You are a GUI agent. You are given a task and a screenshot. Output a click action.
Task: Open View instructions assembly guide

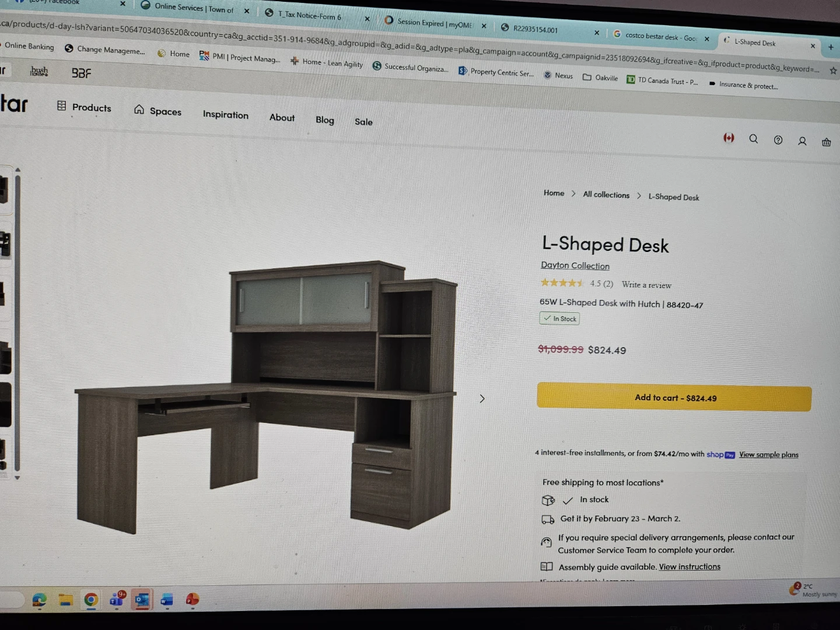pyautogui.click(x=689, y=566)
